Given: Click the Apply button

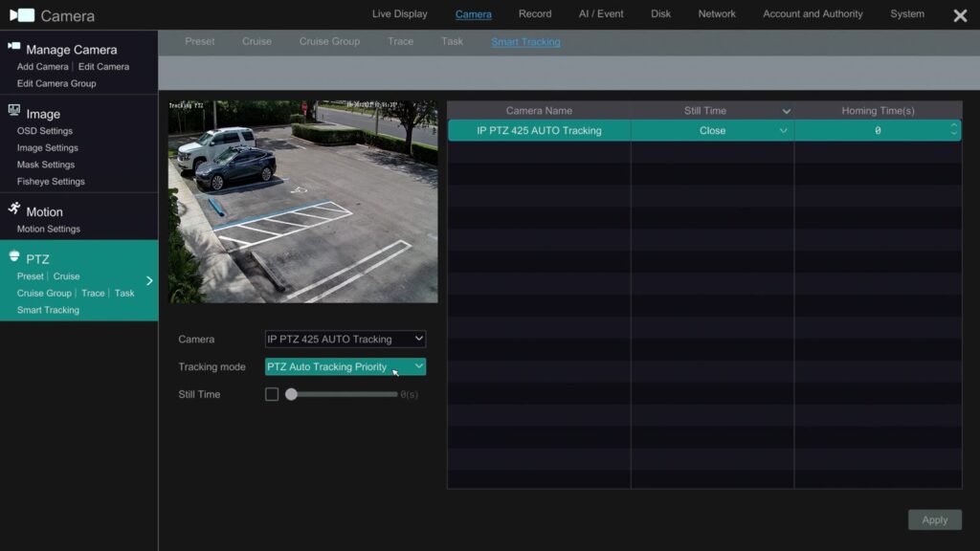Looking at the screenshot, I should coord(934,519).
